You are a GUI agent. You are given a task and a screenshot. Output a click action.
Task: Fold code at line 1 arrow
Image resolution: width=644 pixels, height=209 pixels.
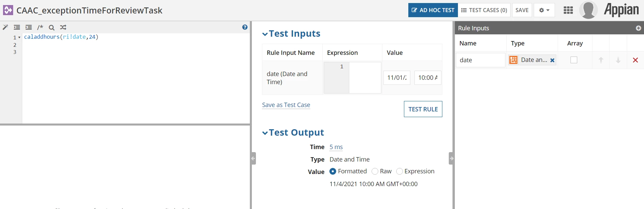19,37
